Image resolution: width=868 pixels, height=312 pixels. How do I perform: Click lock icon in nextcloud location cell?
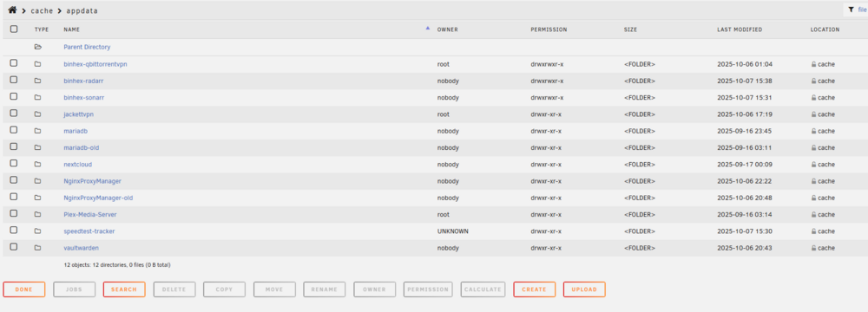813,165
